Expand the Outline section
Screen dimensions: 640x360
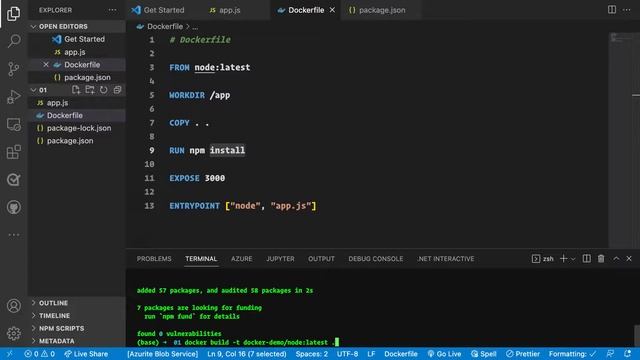tap(53, 303)
